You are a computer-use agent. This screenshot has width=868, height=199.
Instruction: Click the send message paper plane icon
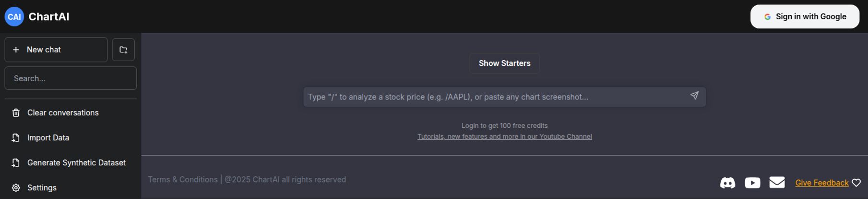[694, 96]
